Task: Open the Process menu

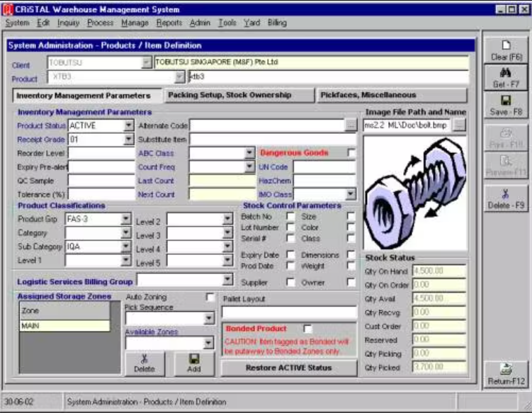Action: tap(100, 23)
